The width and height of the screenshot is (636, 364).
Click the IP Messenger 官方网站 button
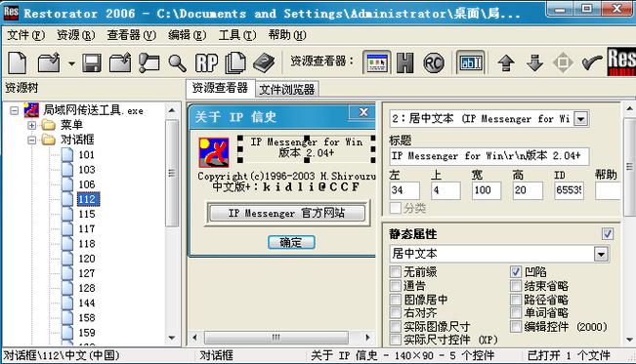pos(286,213)
